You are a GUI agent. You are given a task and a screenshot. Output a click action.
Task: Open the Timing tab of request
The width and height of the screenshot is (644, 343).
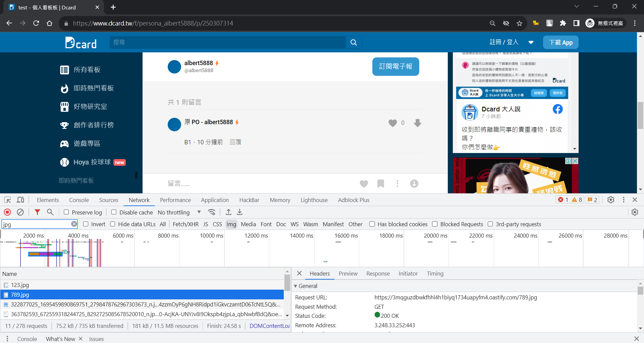435,274
